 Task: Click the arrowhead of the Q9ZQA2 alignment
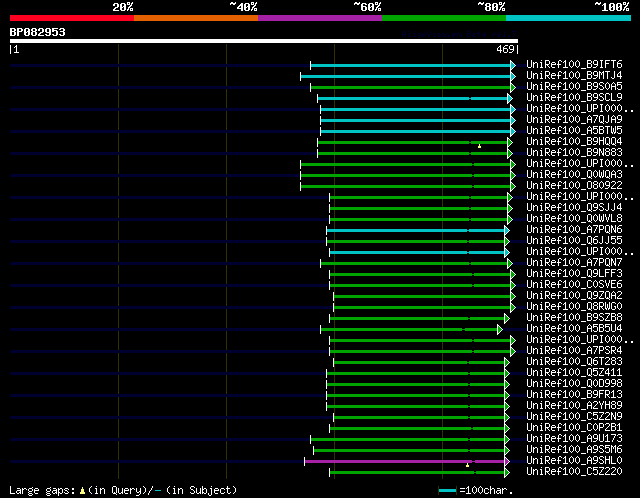click(513, 296)
